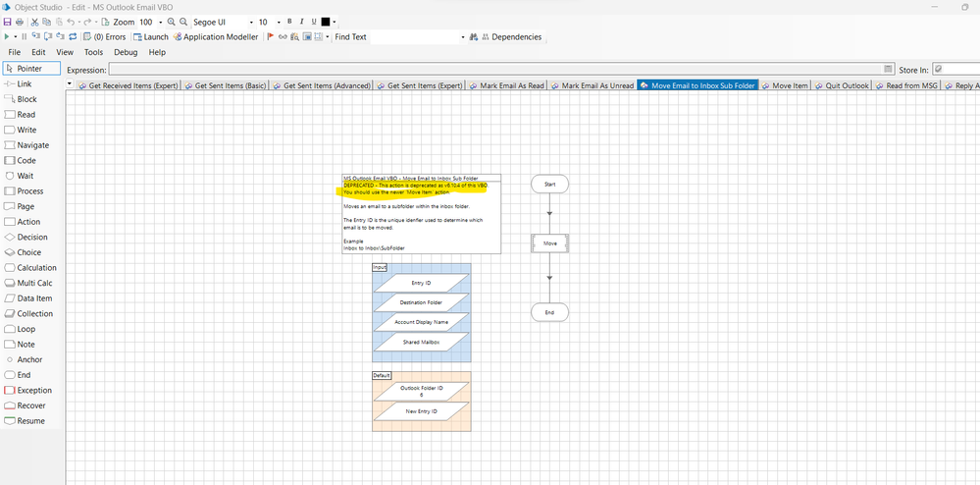Click the zoom out magnifier icon
The width and height of the screenshot is (980, 485).
[x=183, y=22]
